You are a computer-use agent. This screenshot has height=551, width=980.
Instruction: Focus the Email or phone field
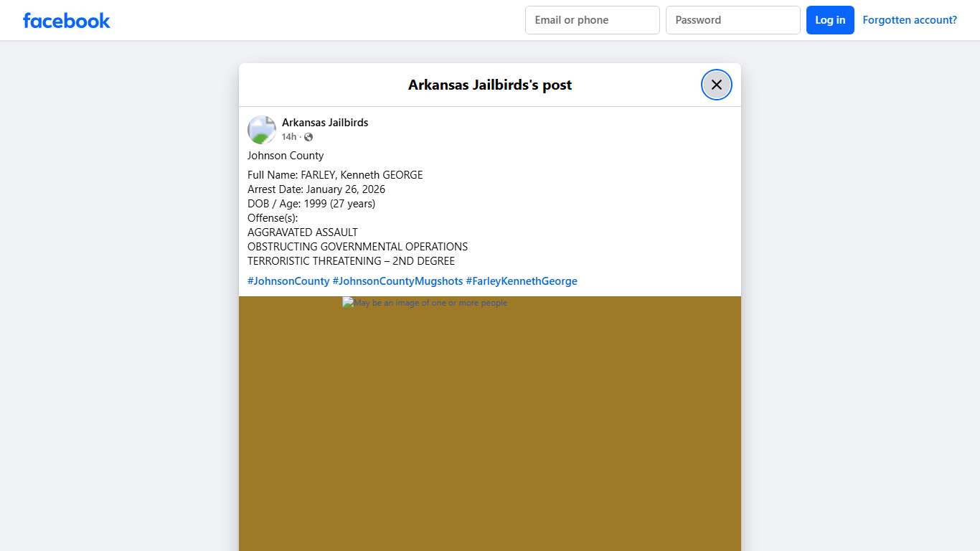point(592,20)
